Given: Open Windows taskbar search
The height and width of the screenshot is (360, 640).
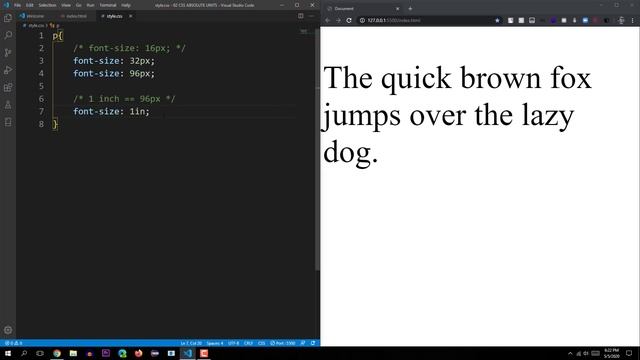Looking at the screenshot, I should 24,353.
